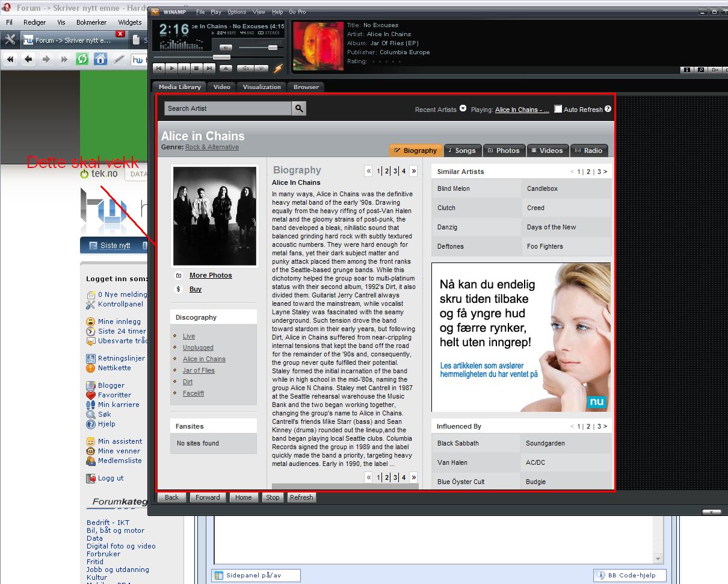728x584 pixels.
Task: Click Go Pro in Winamp menu bar
Action: point(297,12)
